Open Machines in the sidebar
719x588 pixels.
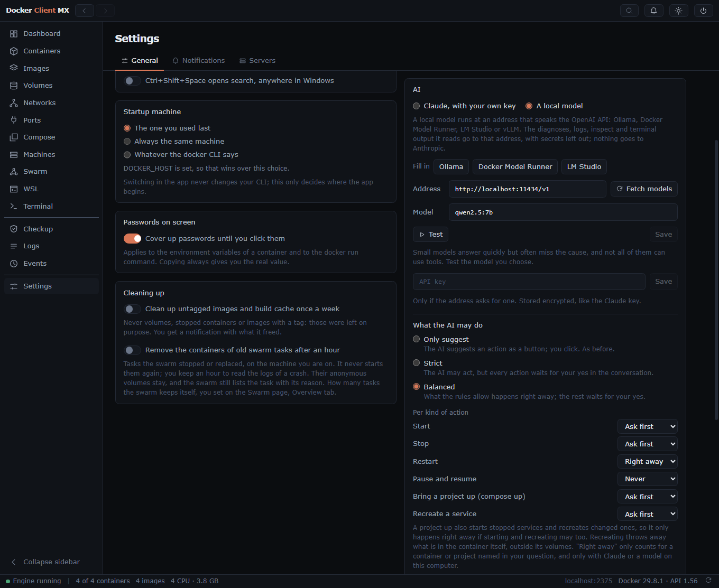(x=51, y=154)
